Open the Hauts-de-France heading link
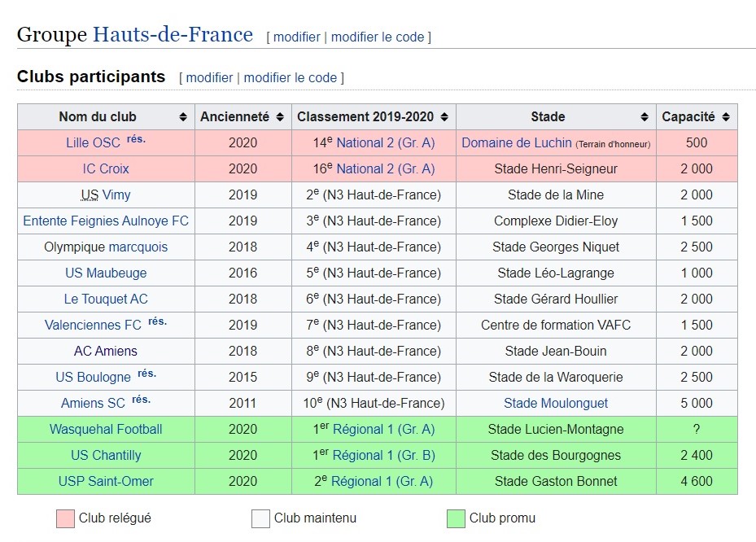 [173, 35]
